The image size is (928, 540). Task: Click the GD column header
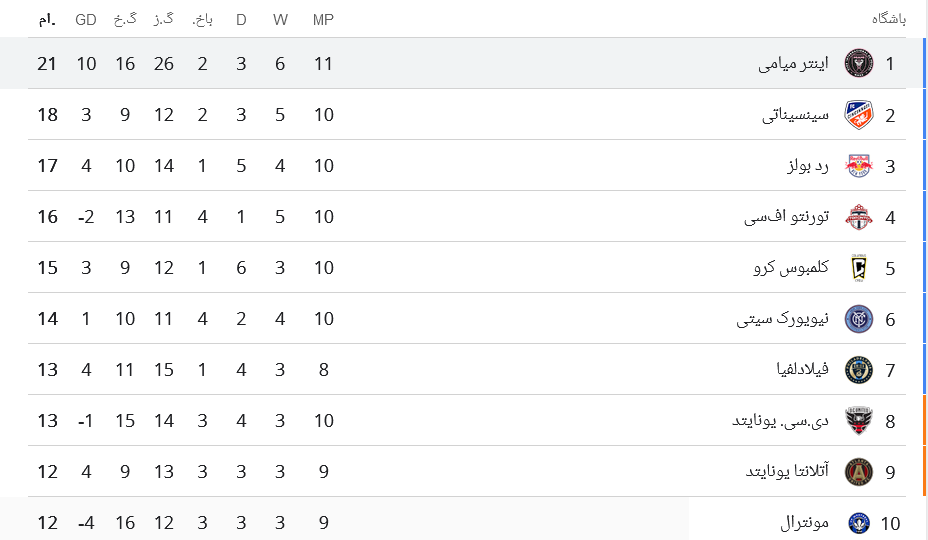click(86, 20)
